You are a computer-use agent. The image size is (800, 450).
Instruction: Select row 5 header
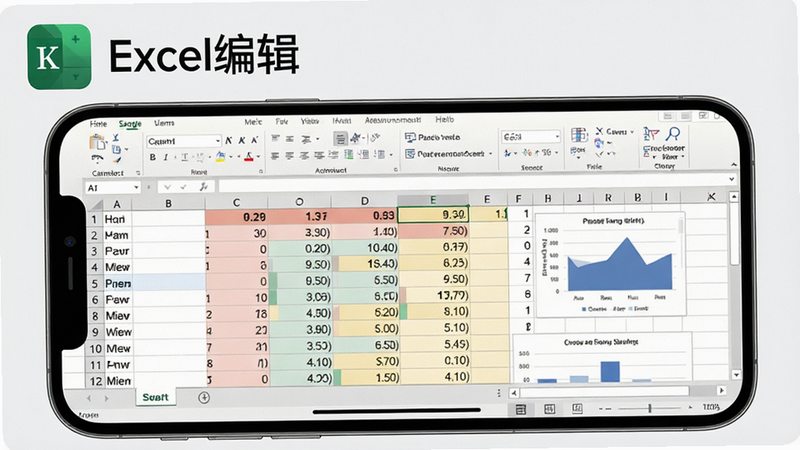(94, 284)
